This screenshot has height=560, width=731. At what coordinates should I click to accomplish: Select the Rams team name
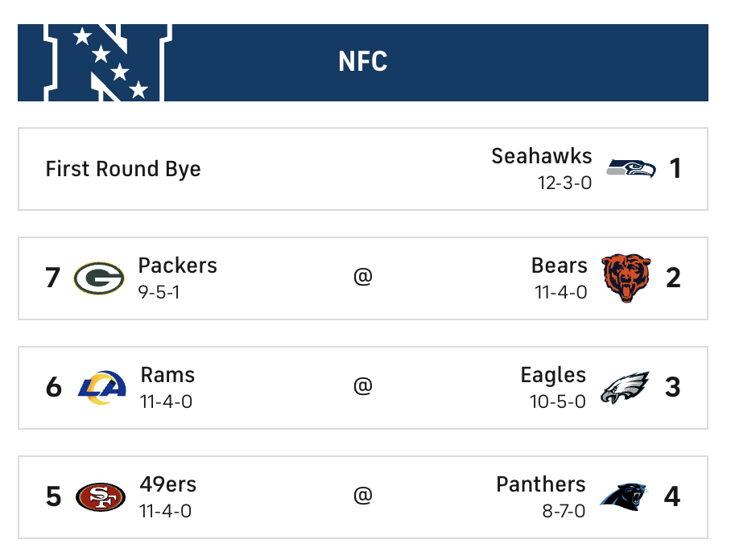[x=167, y=375]
